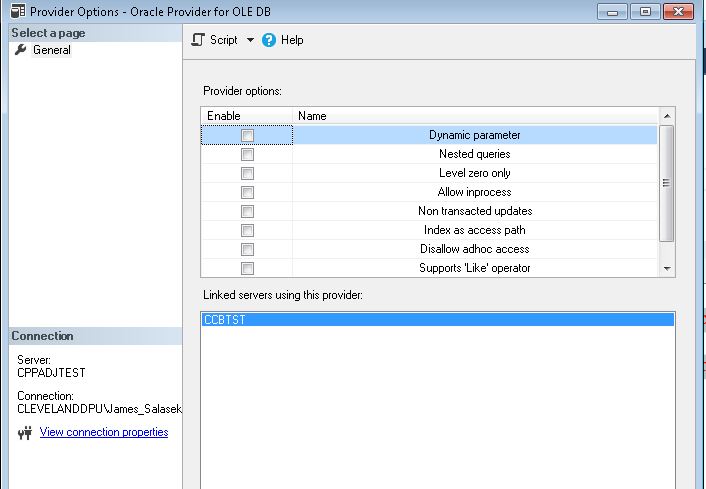Viewport: 706px width, 489px height.
Task: Check the Level zero only box
Action: (x=247, y=173)
